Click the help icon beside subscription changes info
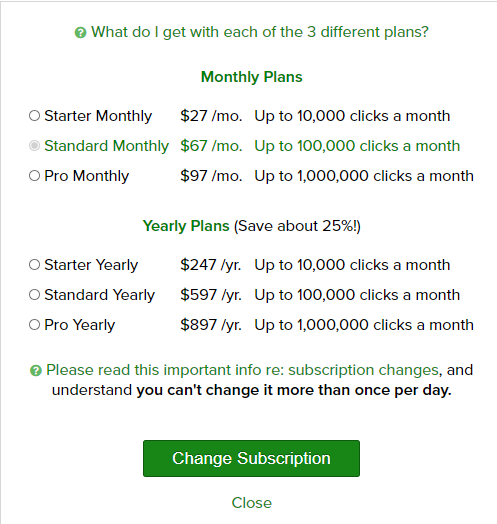 (x=35, y=371)
